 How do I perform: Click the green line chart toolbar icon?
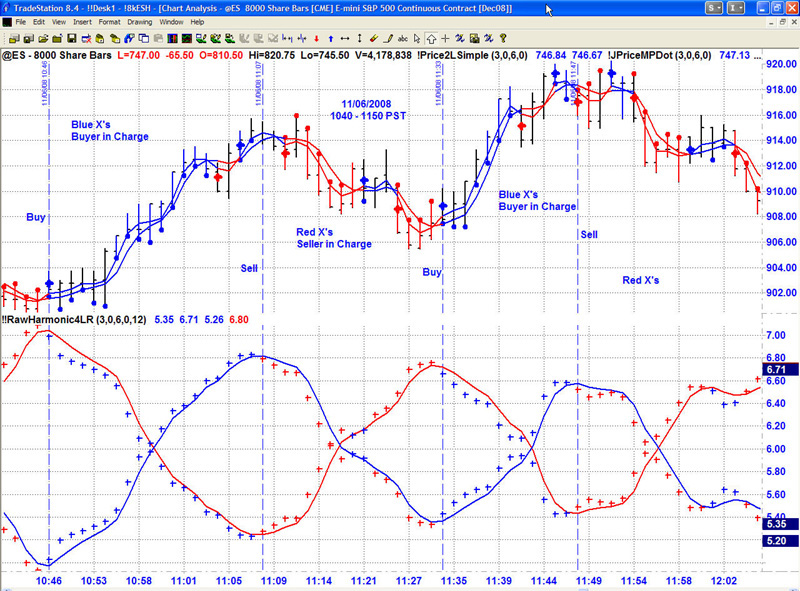tap(187, 38)
